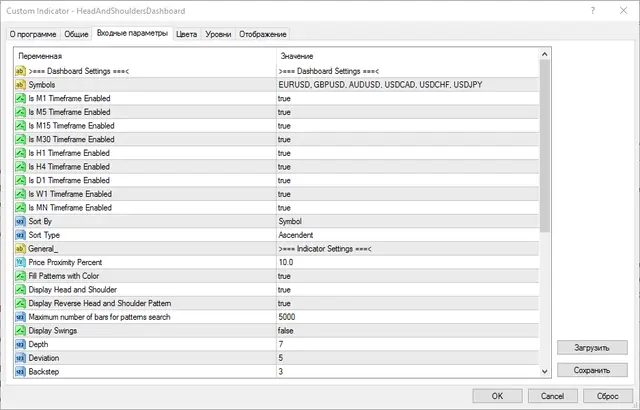Select true value of Is D1 Timeframe Enabled

coord(284,180)
